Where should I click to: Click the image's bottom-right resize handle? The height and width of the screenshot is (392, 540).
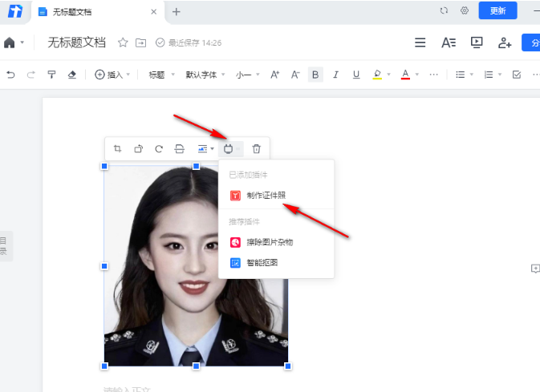point(288,366)
